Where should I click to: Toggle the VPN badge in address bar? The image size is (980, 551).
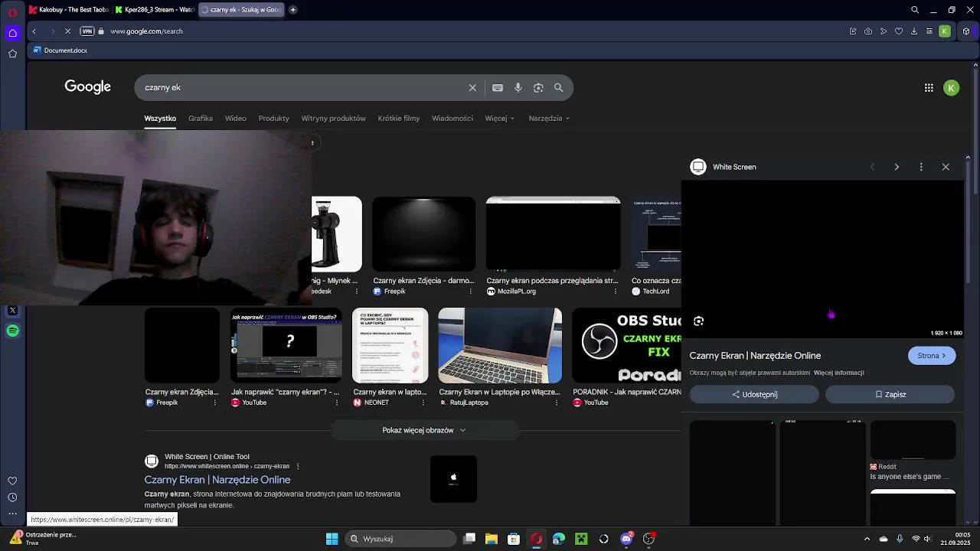tap(87, 31)
